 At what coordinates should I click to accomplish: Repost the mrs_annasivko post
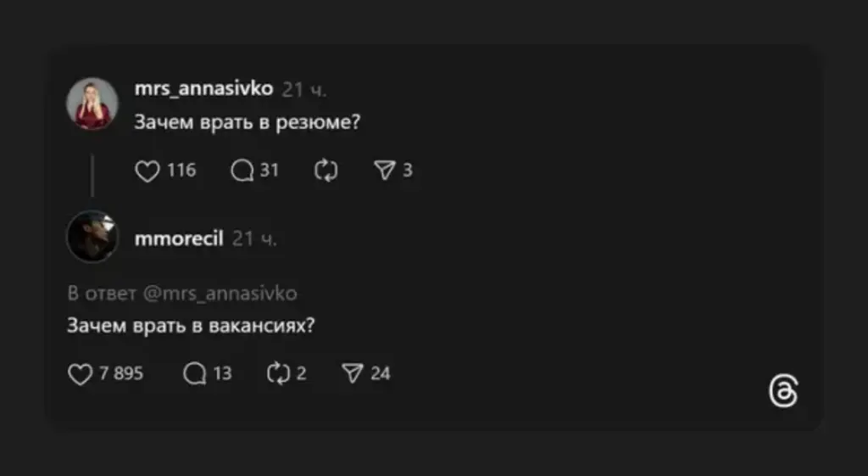[325, 171]
